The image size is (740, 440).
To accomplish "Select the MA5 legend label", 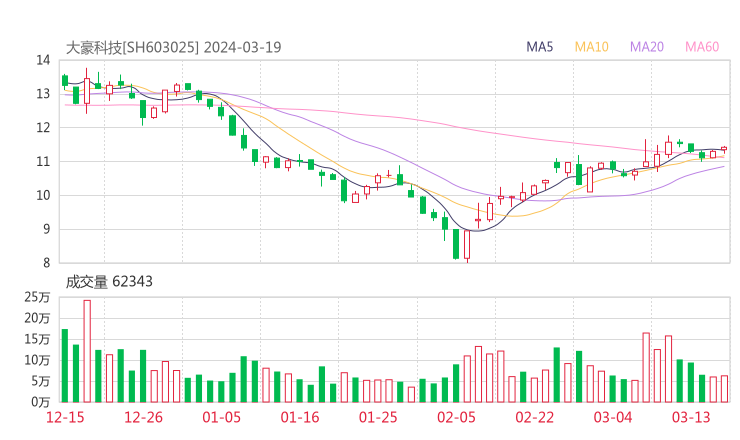I will (539, 47).
